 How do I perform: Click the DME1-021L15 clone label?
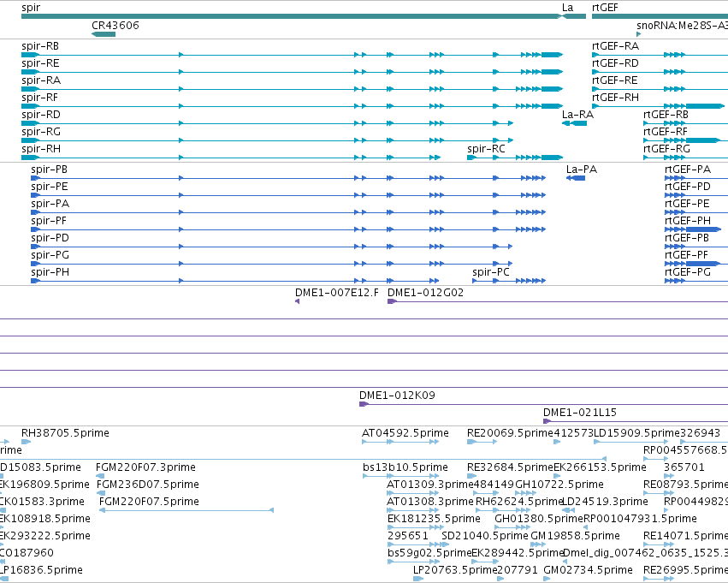click(x=580, y=413)
